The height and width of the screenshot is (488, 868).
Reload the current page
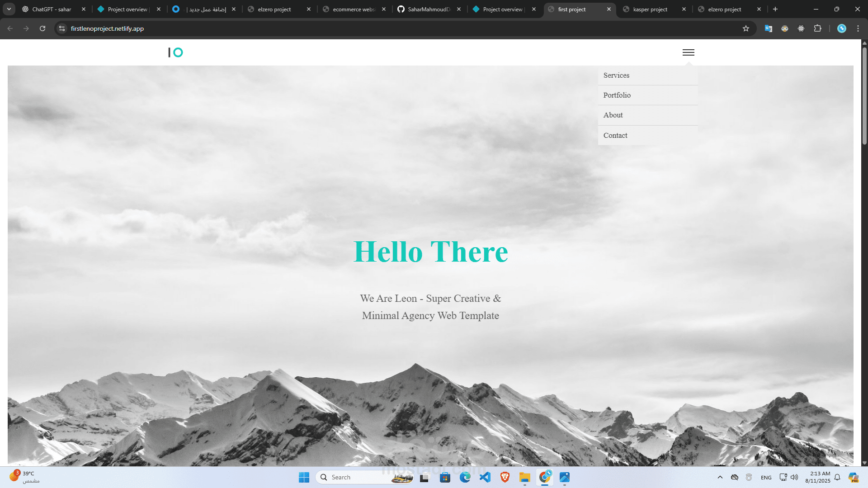(42, 28)
